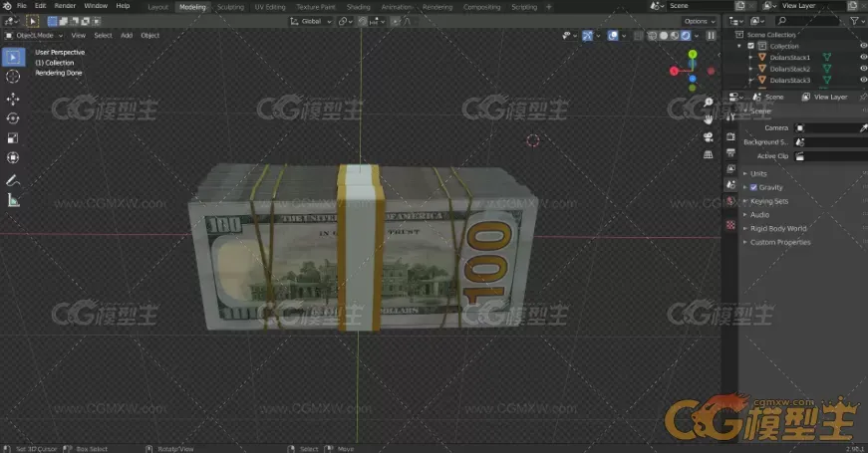Image resolution: width=868 pixels, height=453 pixels.
Task: Click the outliner search field
Action: point(807,21)
